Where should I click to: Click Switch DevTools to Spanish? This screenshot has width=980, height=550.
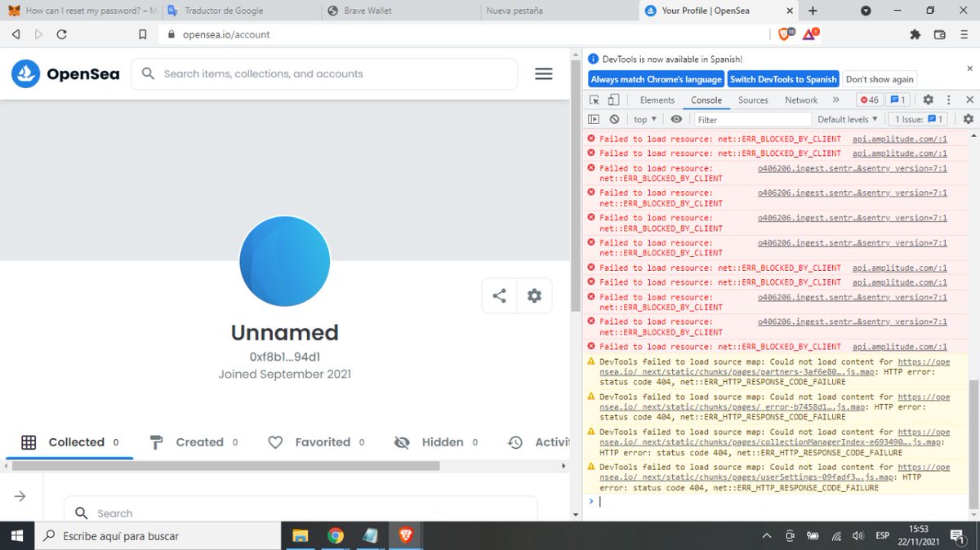tap(783, 79)
